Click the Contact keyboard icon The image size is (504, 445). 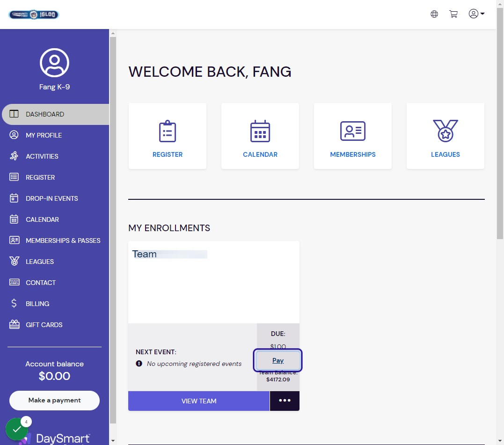(x=14, y=282)
